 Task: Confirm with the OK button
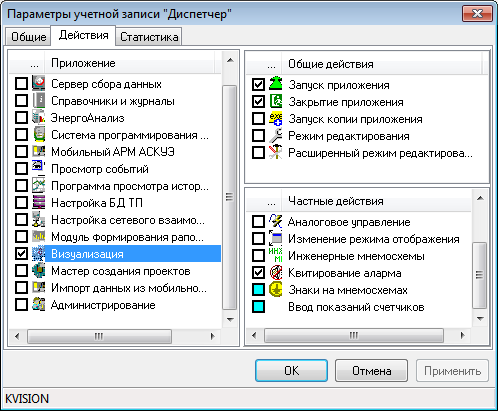click(291, 370)
